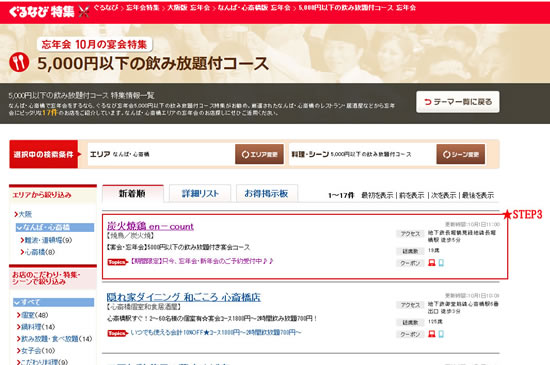
Task: Select the すべて highlighted scene filter
Action: [x=54, y=302]
